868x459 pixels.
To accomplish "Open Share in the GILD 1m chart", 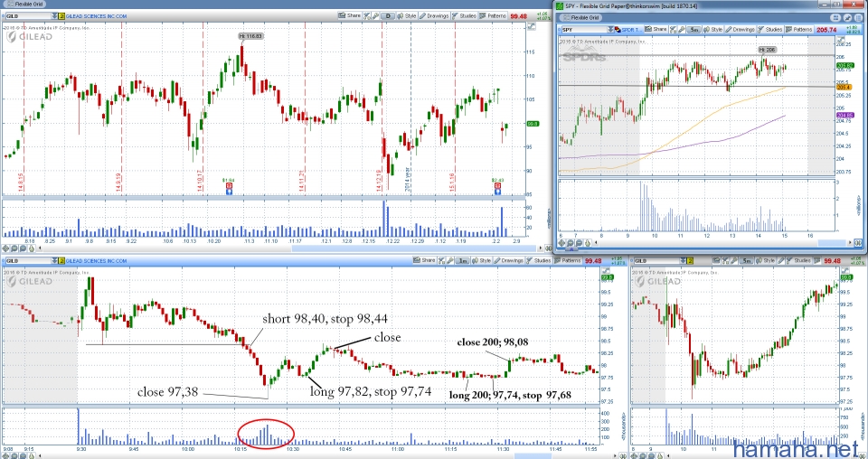I will click(x=425, y=260).
